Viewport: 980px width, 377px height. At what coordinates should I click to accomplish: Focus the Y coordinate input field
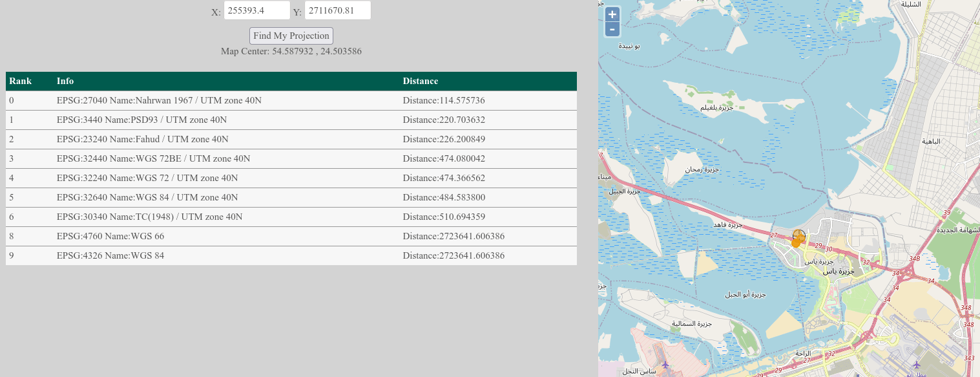[x=338, y=10]
